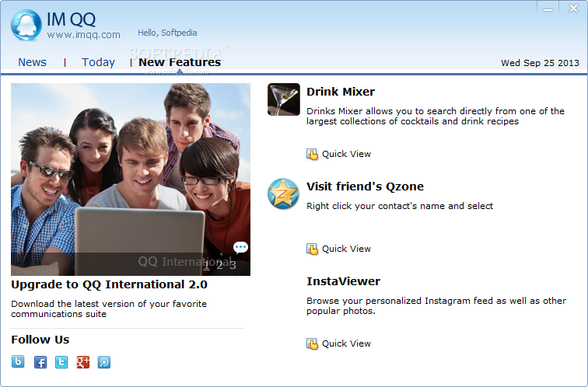This screenshot has width=588, height=387.
Task: Click thumbs-up icon under Drink Mixer
Action: point(312,154)
